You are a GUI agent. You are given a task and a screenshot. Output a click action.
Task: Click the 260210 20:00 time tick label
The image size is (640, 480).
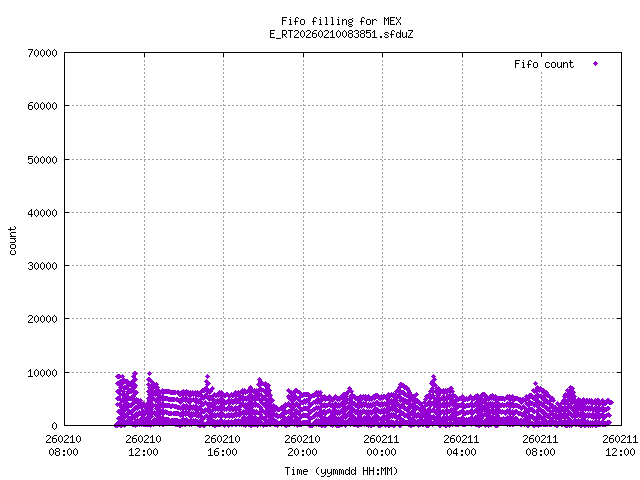[302, 445]
